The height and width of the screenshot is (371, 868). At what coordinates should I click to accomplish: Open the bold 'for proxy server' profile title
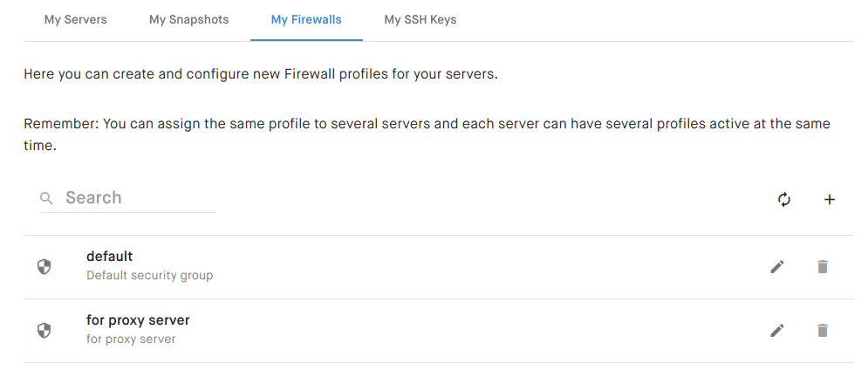point(138,320)
